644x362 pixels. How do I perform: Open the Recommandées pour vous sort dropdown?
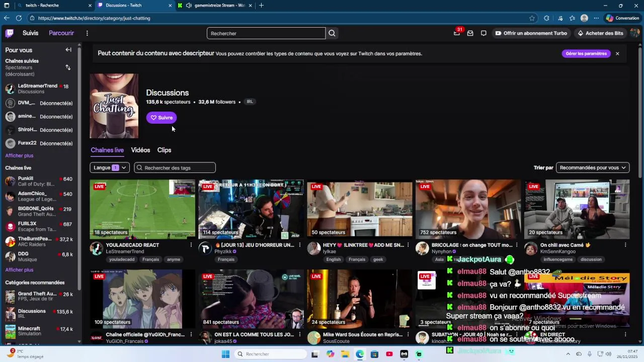click(593, 168)
